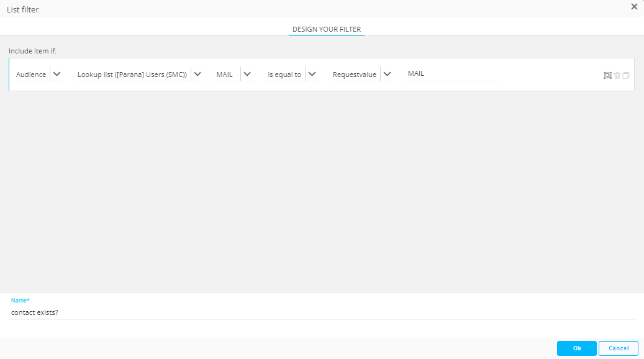Select the DESIGN YOUR FILTER tab
The height and width of the screenshot is (359, 644).
[x=327, y=29]
